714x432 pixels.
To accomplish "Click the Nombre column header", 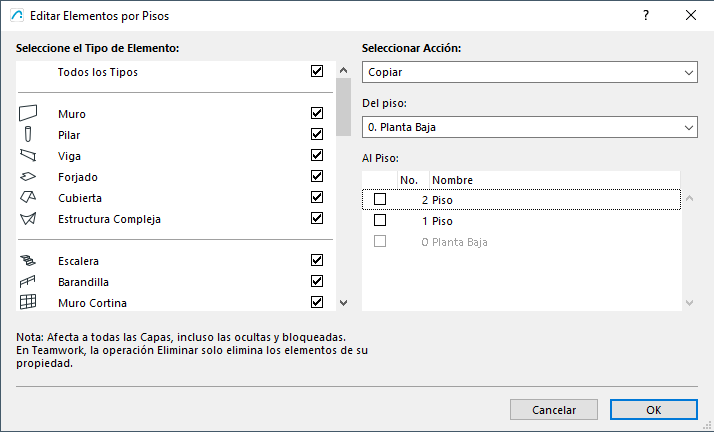I will pos(555,180).
